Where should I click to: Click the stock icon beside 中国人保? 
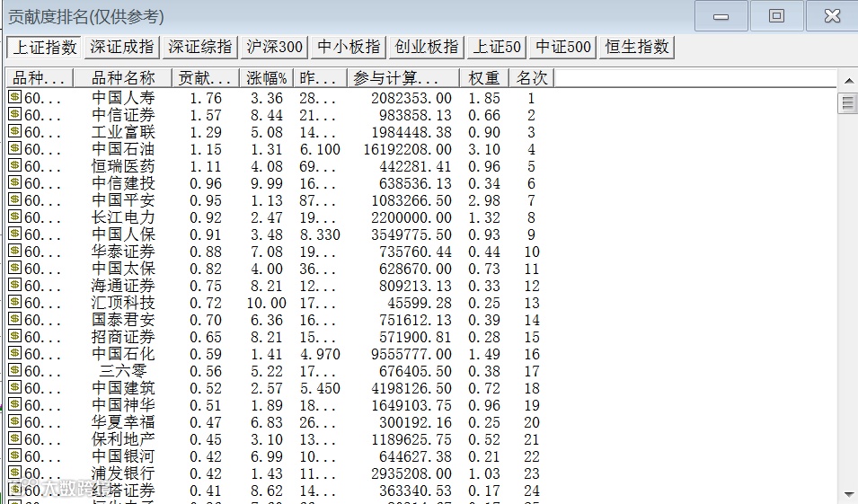click(x=14, y=234)
